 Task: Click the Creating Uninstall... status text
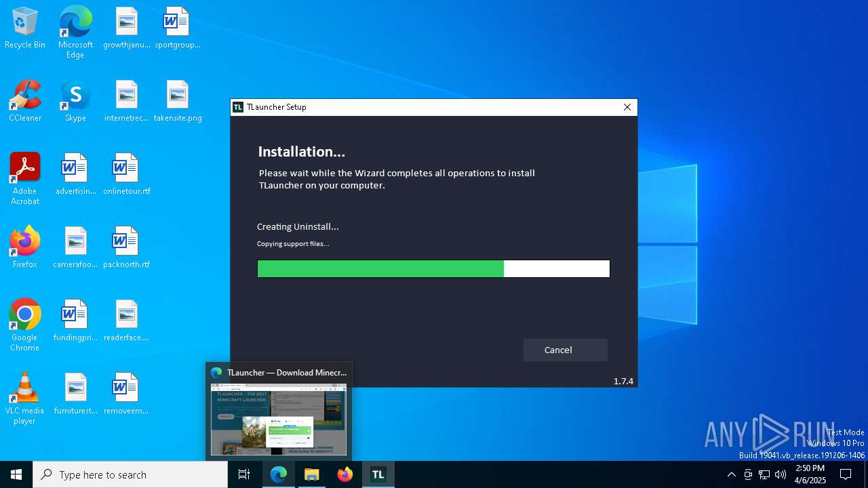(x=298, y=226)
